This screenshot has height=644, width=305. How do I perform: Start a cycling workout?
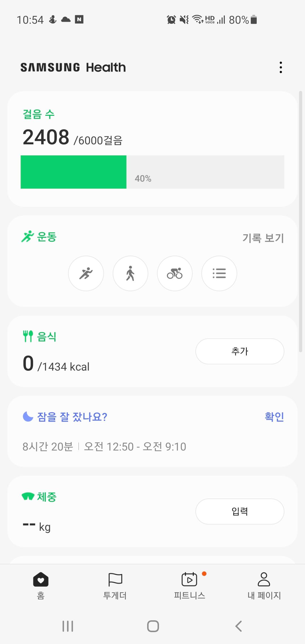tap(175, 273)
